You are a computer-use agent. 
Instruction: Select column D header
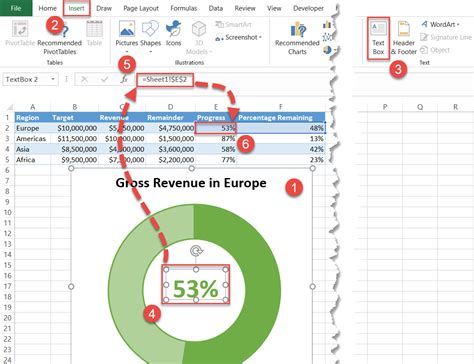pos(170,107)
